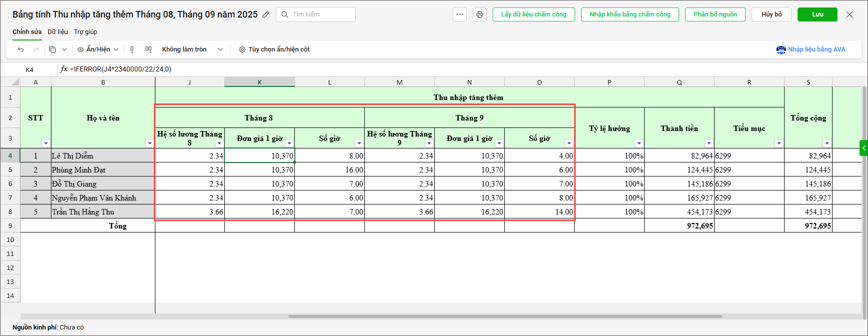The height and width of the screenshot is (336, 868).
Task: Open the three-dots more options menu
Action: click(460, 14)
